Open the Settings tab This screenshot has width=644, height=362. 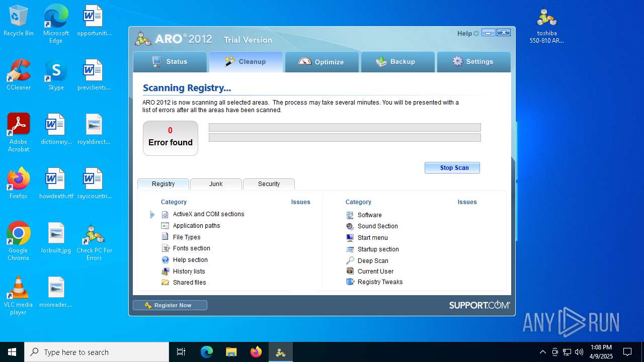click(474, 62)
